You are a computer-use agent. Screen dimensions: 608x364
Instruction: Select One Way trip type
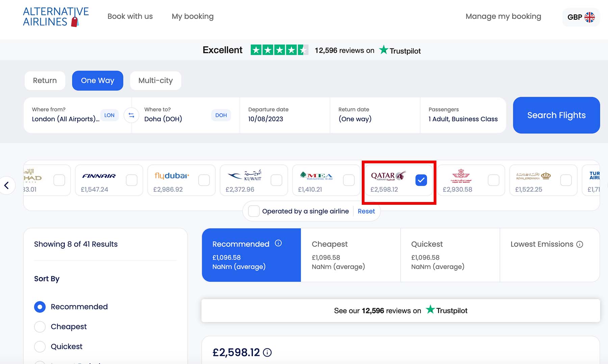click(x=98, y=81)
